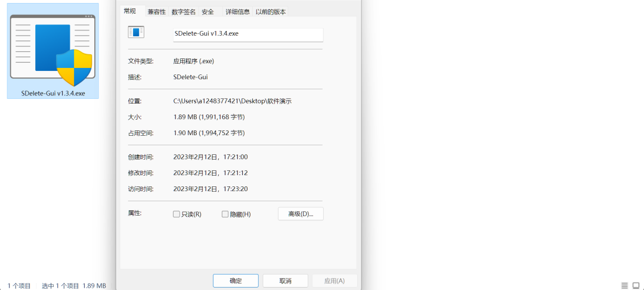Confirm with the 确定 button
Screen dimensions: 644x290
pos(236,281)
